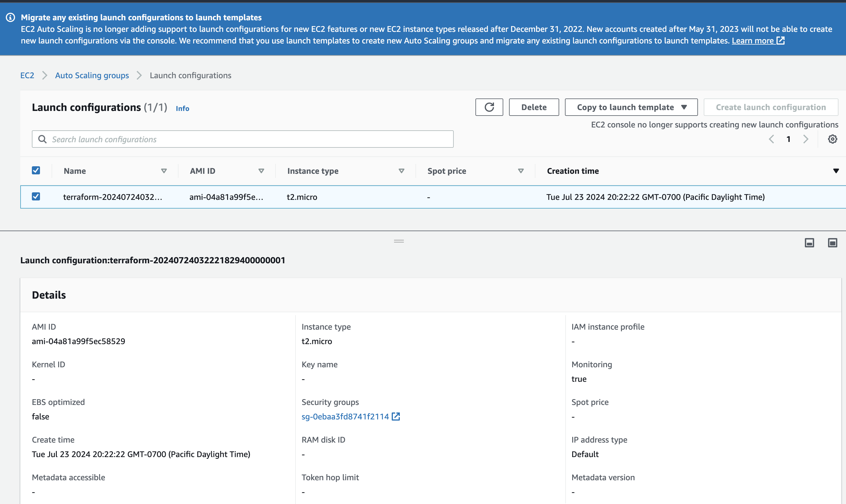Screen dimensions: 846x504
Task: Uncheck the terraform launch configuration row
Action: 36,197
